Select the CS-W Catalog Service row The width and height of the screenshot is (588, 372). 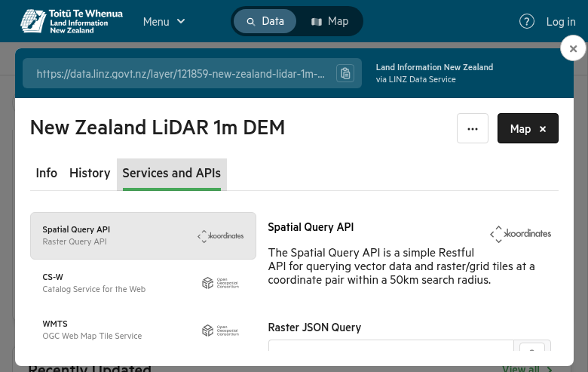[143, 283]
